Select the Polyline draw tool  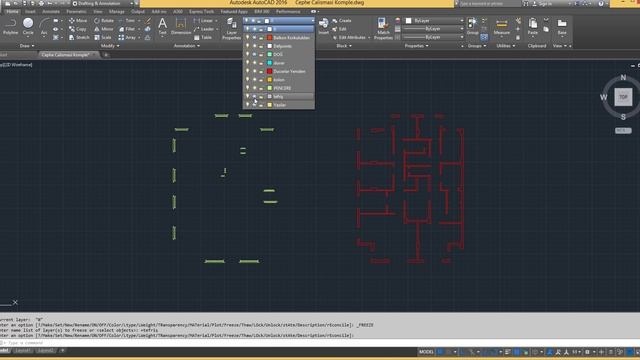point(10,26)
